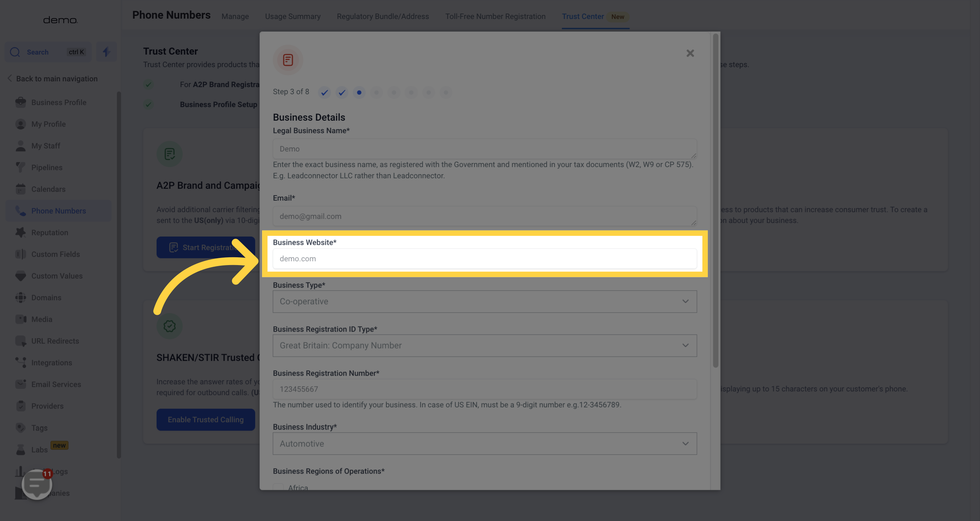Click the Email Services envelope icon
Image resolution: width=980 pixels, height=521 pixels.
click(x=21, y=384)
